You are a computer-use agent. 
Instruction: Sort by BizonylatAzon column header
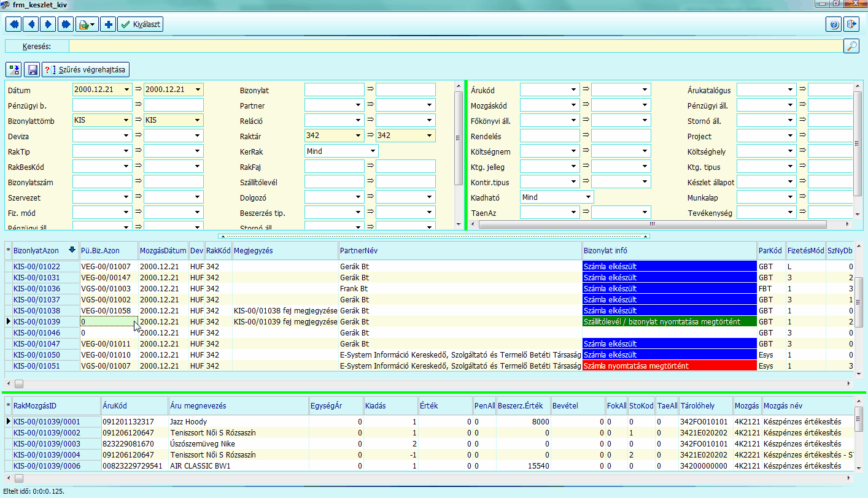coord(45,250)
